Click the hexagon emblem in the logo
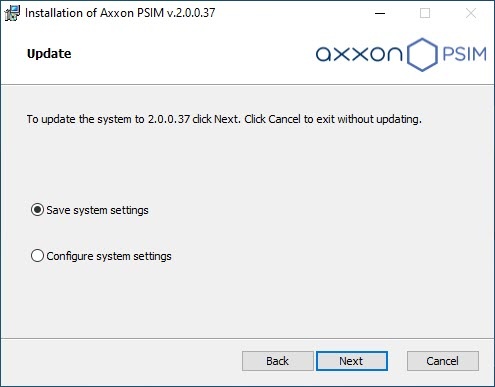 coord(422,54)
